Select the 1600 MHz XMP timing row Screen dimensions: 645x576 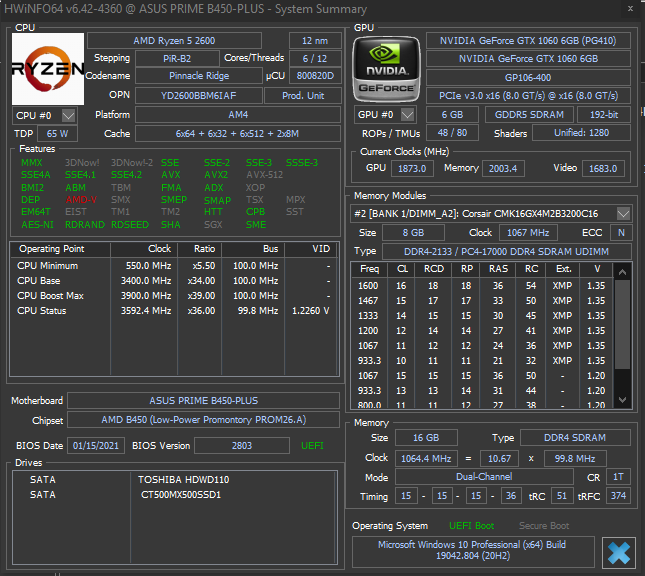click(482, 286)
